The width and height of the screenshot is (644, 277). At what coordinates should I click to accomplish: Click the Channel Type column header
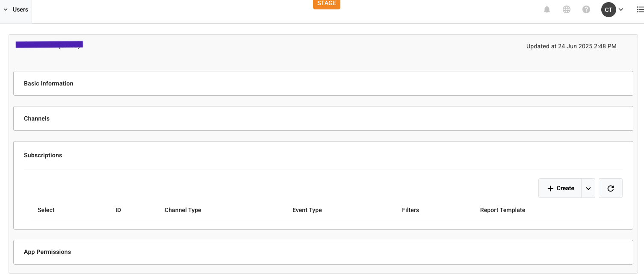183,210
